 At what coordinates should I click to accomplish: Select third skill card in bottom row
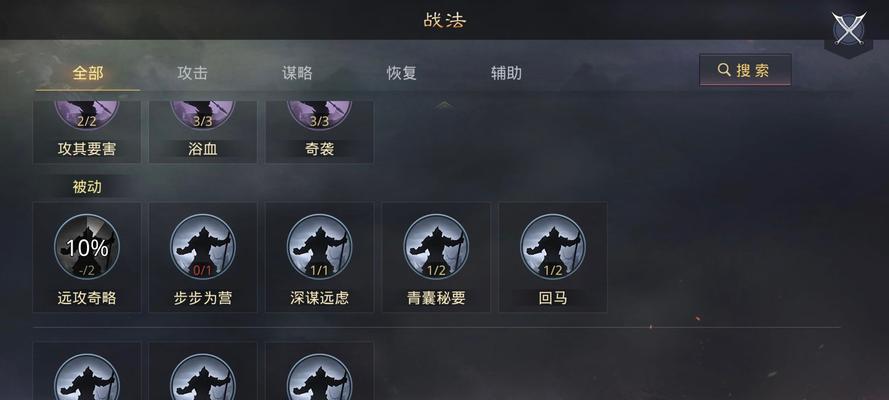320,371
